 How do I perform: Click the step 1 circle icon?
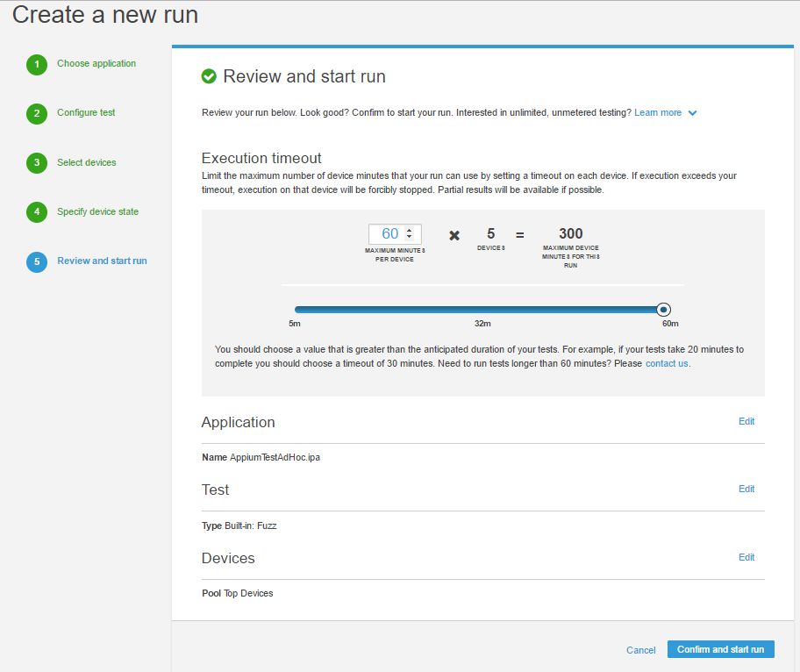pos(36,65)
